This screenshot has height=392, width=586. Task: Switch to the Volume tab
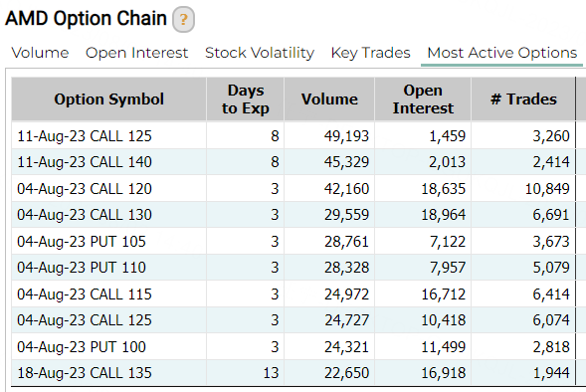click(40, 53)
